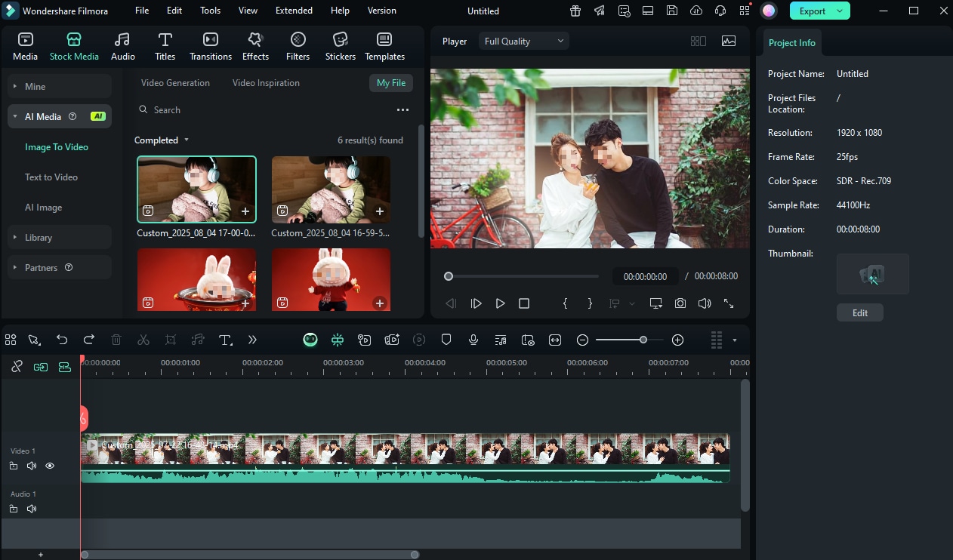This screenshot has width=953, height=560.
Task: Add a new track with the plus icon
Action: (x=41, y=555)
